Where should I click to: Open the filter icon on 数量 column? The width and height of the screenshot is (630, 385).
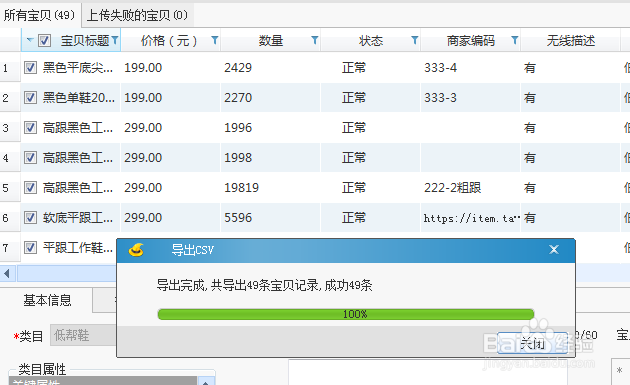(x=315, y=40)
